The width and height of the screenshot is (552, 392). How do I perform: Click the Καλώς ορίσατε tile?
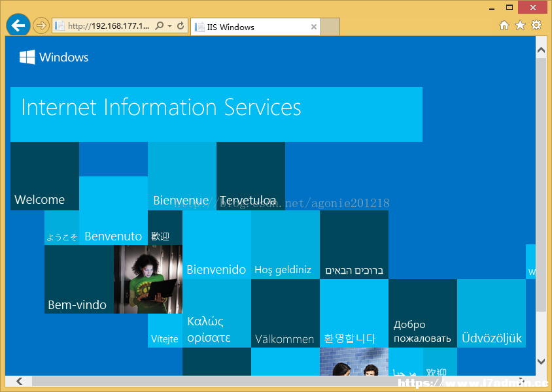click(x=216, y=313)
